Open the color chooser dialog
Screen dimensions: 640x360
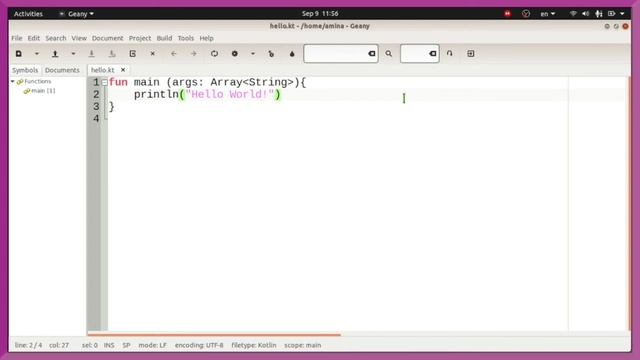(x=292, y=53)
